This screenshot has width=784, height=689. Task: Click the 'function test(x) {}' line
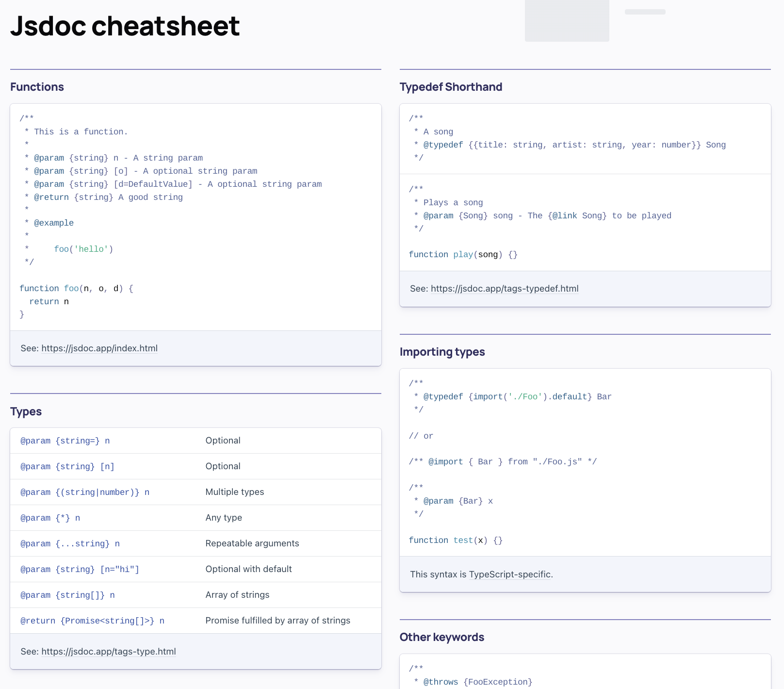[x=456, y=541]
